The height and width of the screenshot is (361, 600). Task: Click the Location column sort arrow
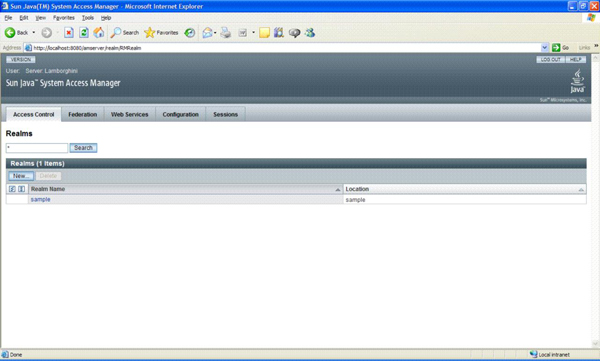(x=581, y=189)
